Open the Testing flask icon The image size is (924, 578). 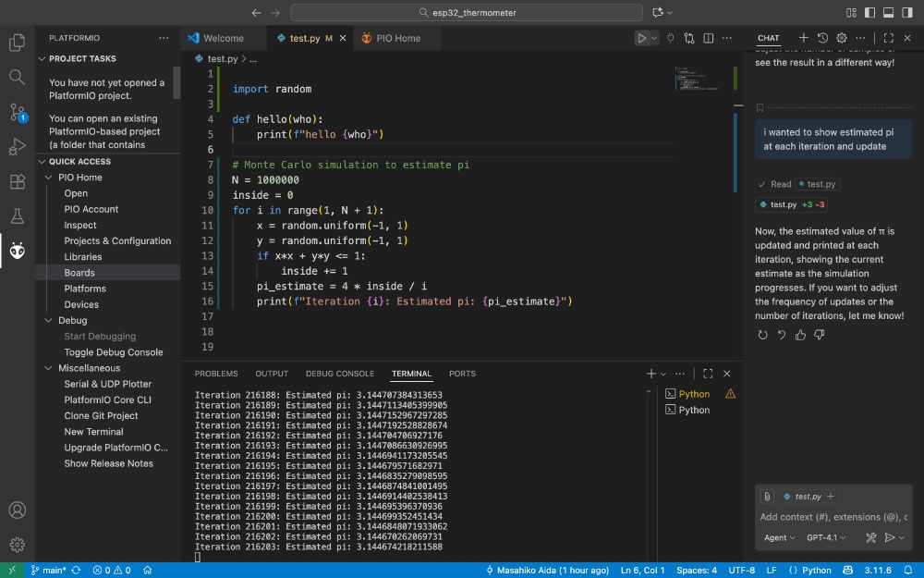coord(17,215)
